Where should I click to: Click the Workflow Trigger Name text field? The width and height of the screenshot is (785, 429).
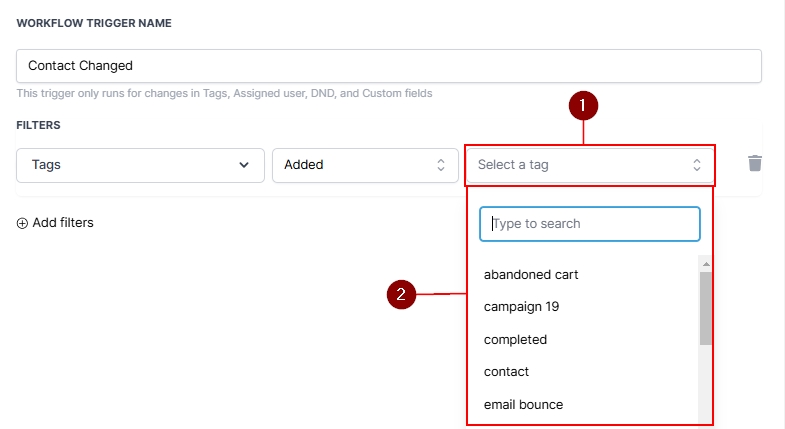(x=389, y=66)
